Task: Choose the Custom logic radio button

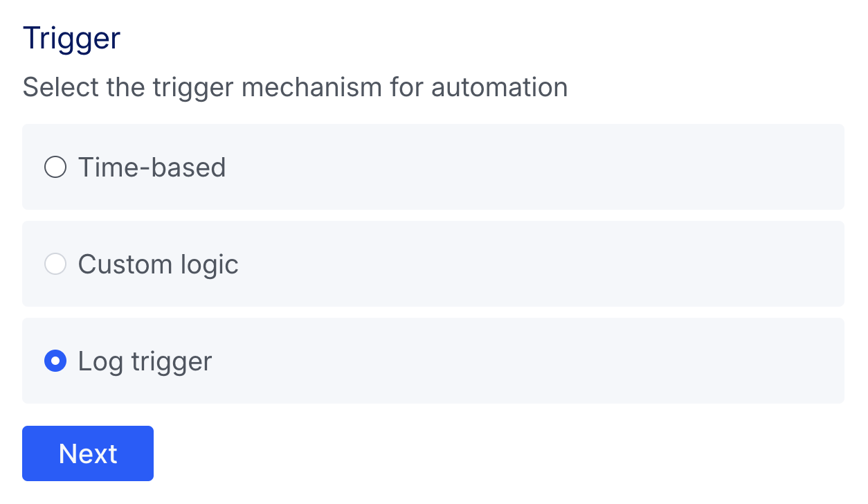Action: [x=55, y=264]
